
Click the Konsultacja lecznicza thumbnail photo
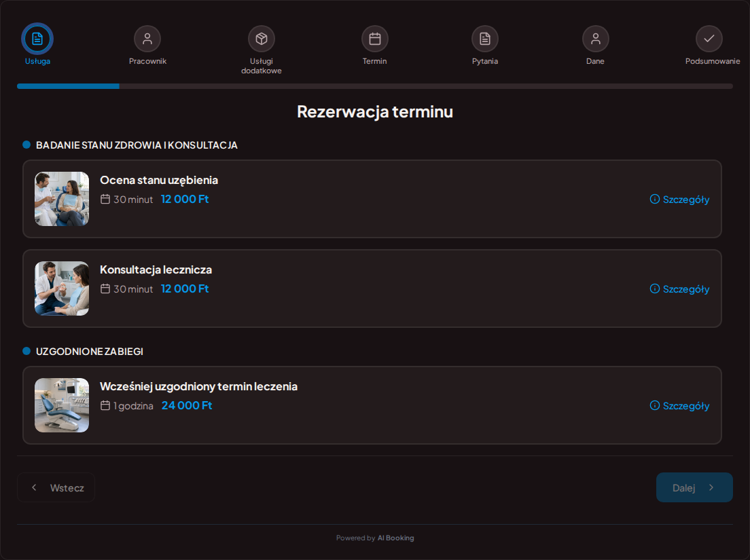[62, 288]
